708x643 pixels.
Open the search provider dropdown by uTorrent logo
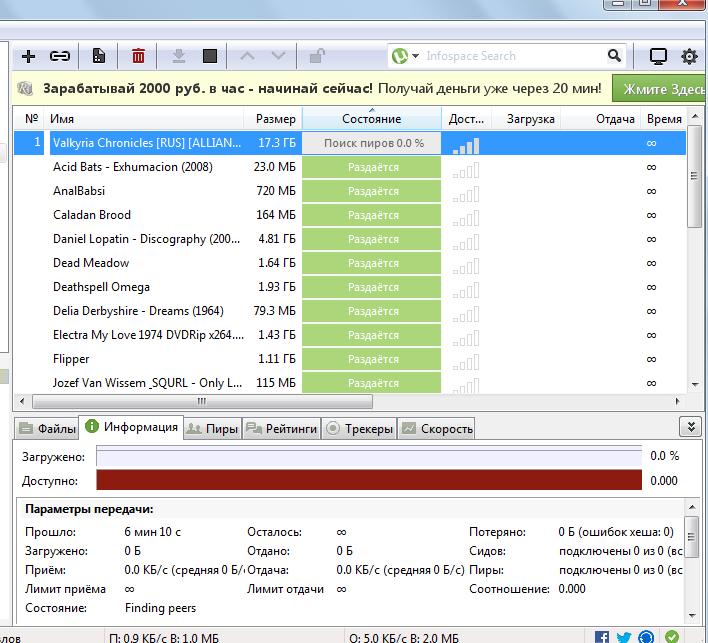point(405,56)
